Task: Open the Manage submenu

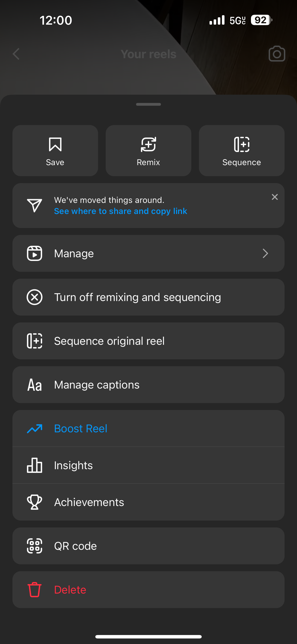Action: pyautogui.click(x=74, y=254)
